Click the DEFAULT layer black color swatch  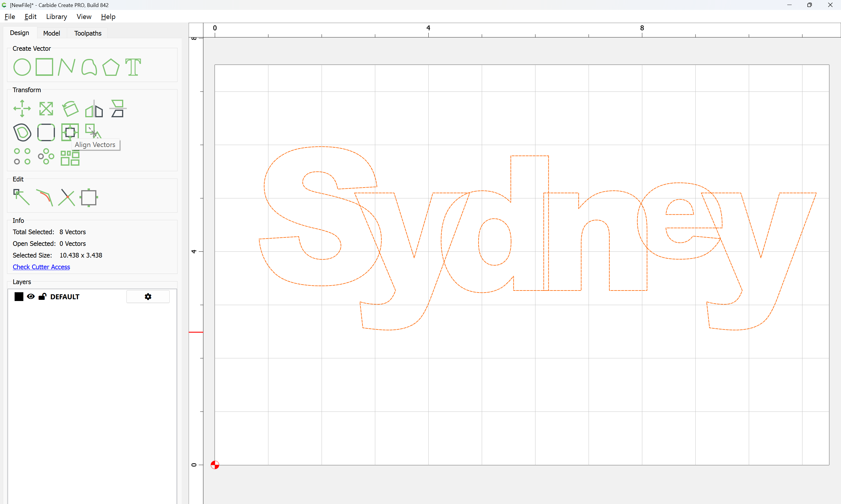pyautogui.click(x=19, y=297)
